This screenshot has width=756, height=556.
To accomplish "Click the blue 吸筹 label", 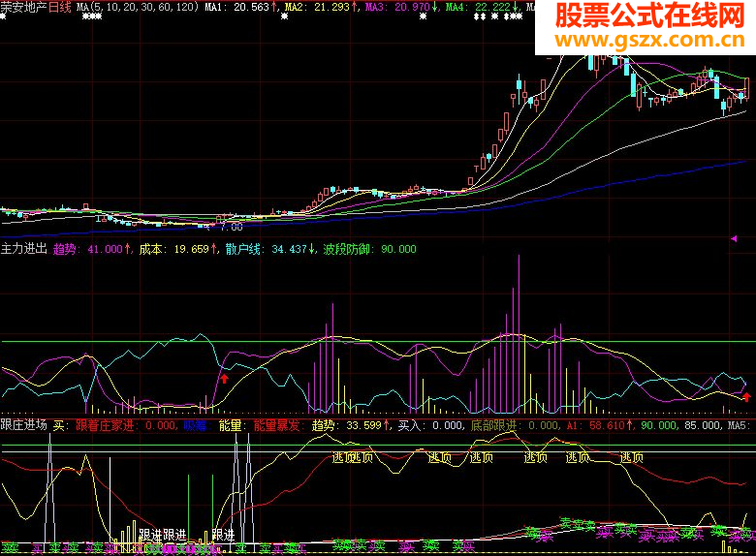I will pos(195,425).
